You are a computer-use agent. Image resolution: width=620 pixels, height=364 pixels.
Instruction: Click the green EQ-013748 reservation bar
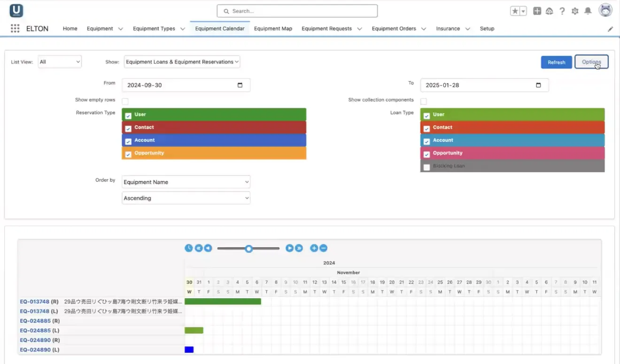point(223,302)
